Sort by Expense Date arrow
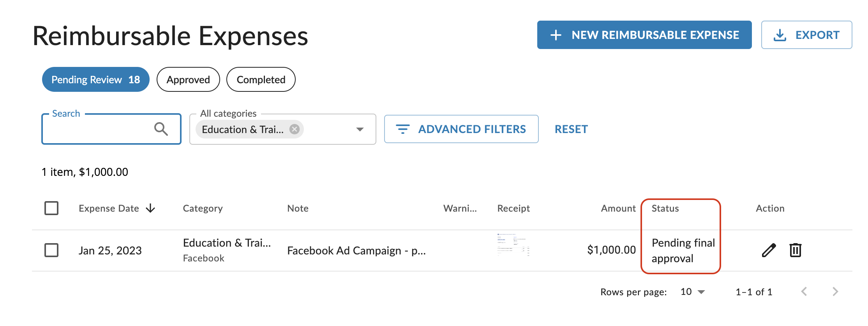This screenshot has height=326, width=868. 151,209
